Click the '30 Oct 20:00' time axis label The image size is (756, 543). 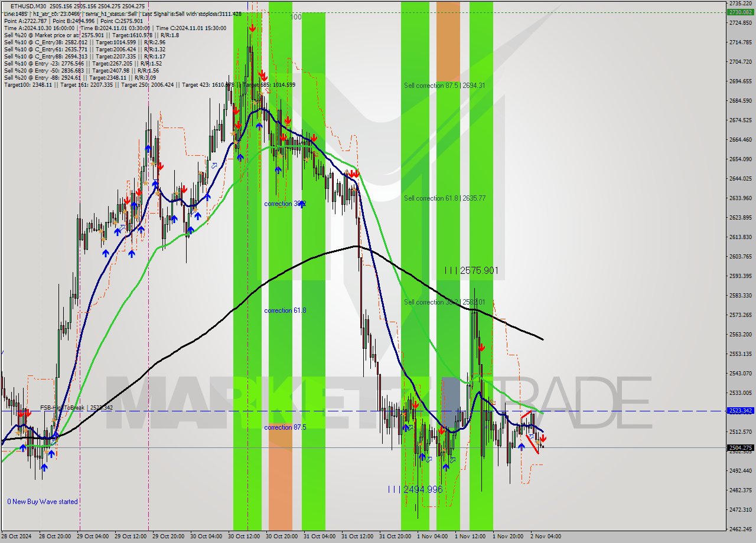(x=282, y=537)
